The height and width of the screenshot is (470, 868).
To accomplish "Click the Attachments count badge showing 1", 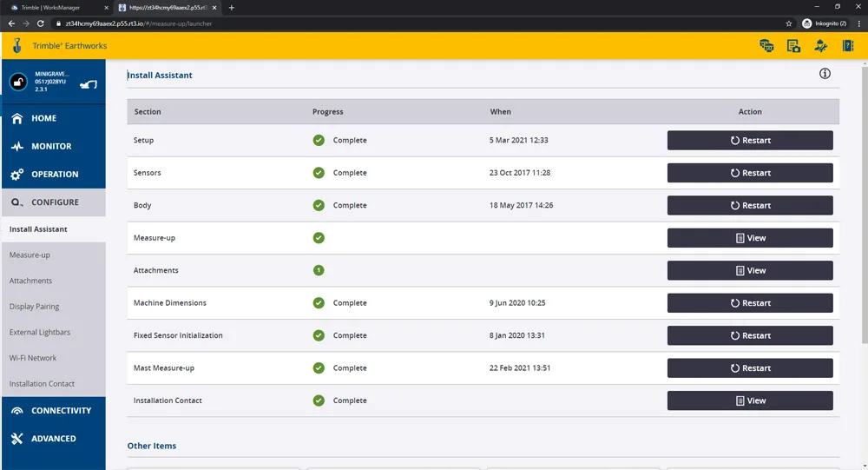I will tap(319, 270).
